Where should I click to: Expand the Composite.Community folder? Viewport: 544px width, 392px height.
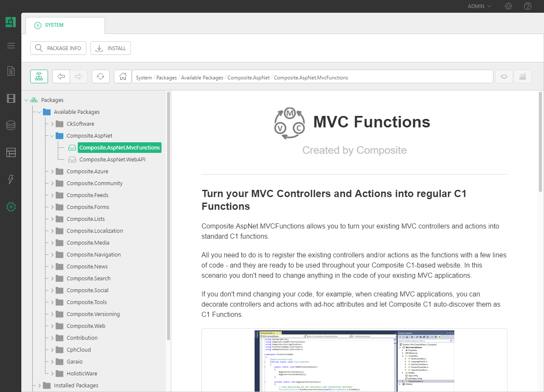[x=52, y=183]
